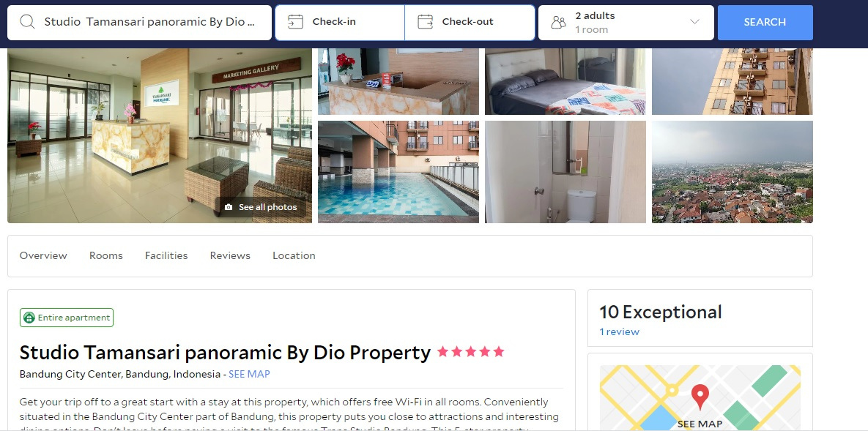Click the blue SEARCH button
The height and width of the screenshot is (431, 868).
point(765,23)
